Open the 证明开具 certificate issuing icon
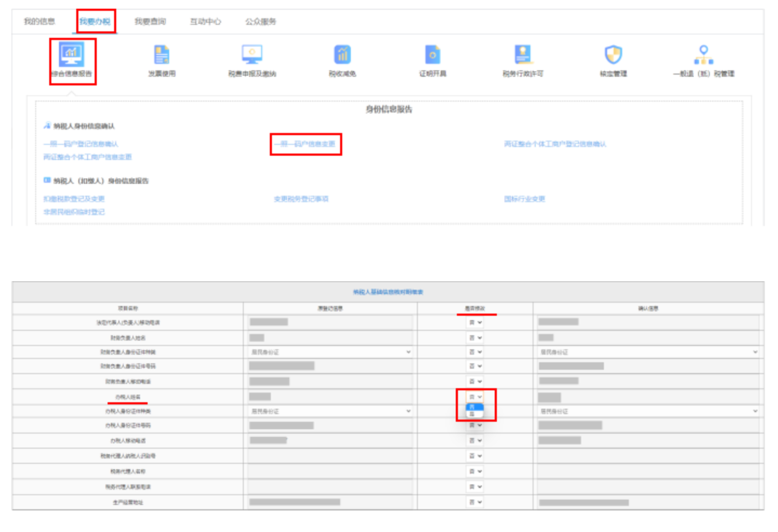The image size is (778, 532). click(x=433, y=55)
